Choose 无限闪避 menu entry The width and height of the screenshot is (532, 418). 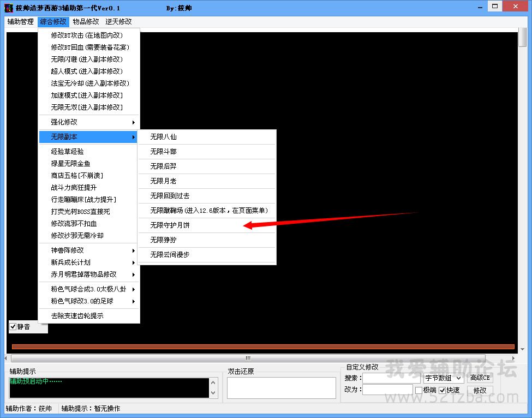click(x=89, y=59)
